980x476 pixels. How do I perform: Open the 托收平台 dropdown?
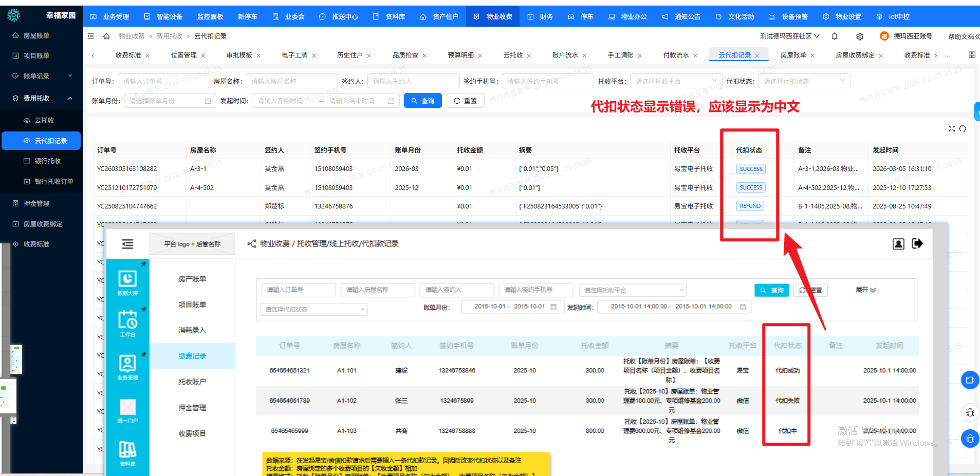coord(676,81)
